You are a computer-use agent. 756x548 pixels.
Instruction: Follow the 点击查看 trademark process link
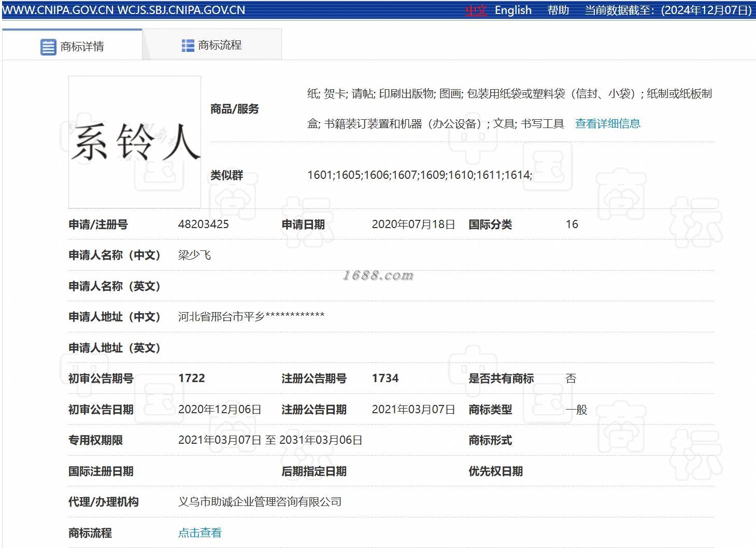[x=200, y=532]
